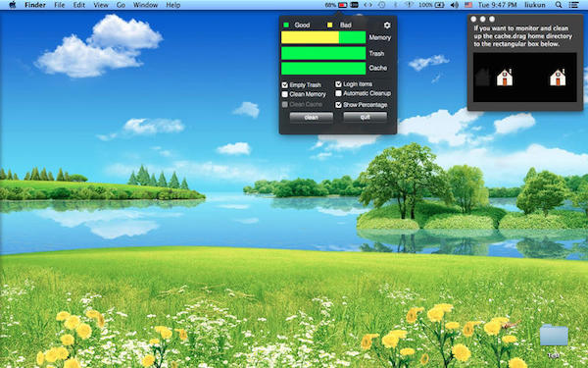
Task: Click the clean button
Action: point(312,118)
